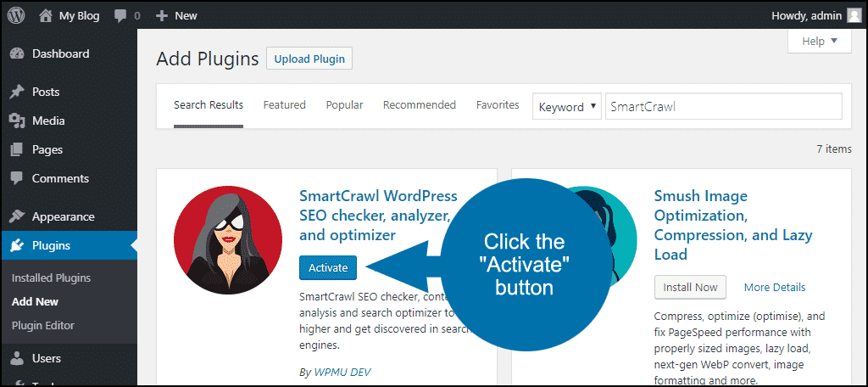Open the WordPress logo menu
Image resolution: width=868 pixels, height=387 pixels.
(x=16, y=15)
